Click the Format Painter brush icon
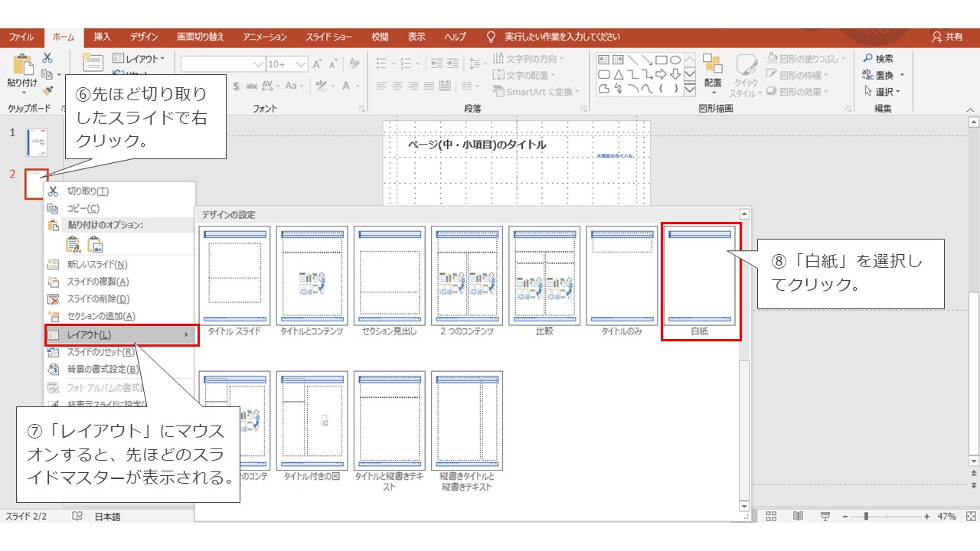The height and width of the screenshot is (551, 980). 47,90
